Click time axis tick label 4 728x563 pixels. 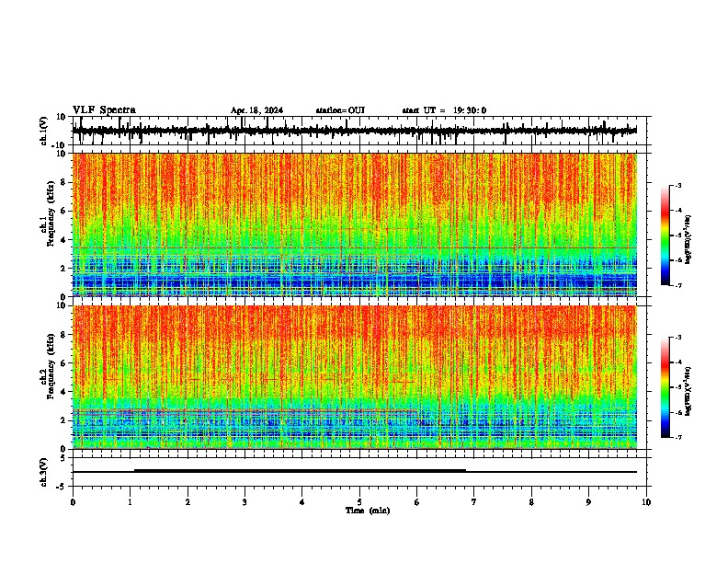tap(302, 502)
